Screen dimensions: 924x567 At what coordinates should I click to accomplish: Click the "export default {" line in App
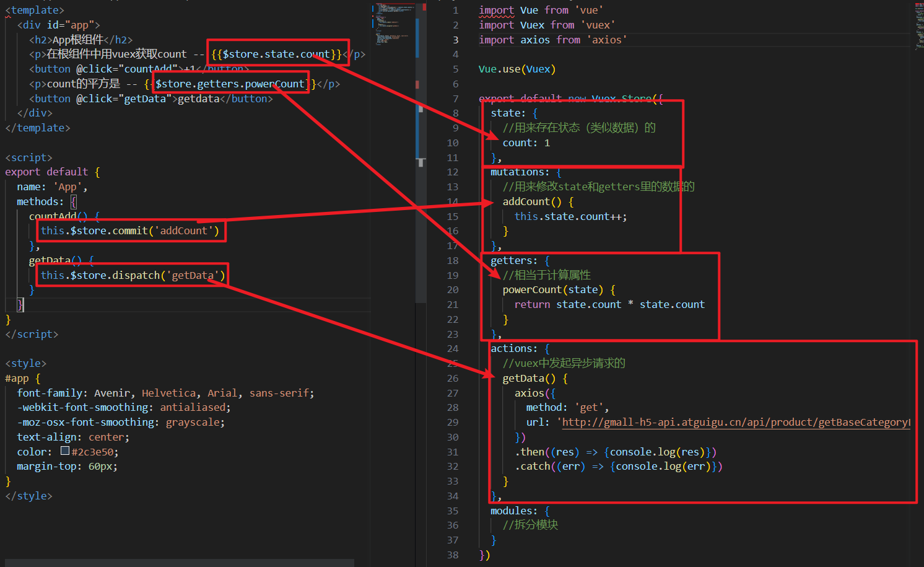53,172
